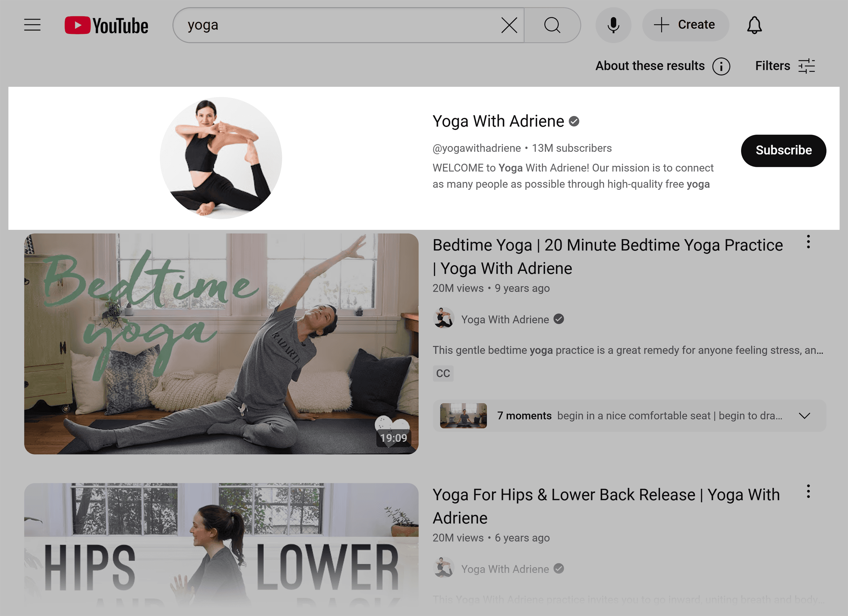848x616 pixels.
Task: Open the Yoga With Adriene channel avatar
Action: (221, 158)
